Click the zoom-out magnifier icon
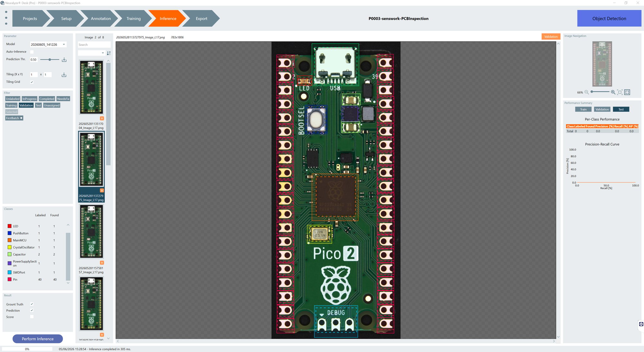 coord(587,92)
